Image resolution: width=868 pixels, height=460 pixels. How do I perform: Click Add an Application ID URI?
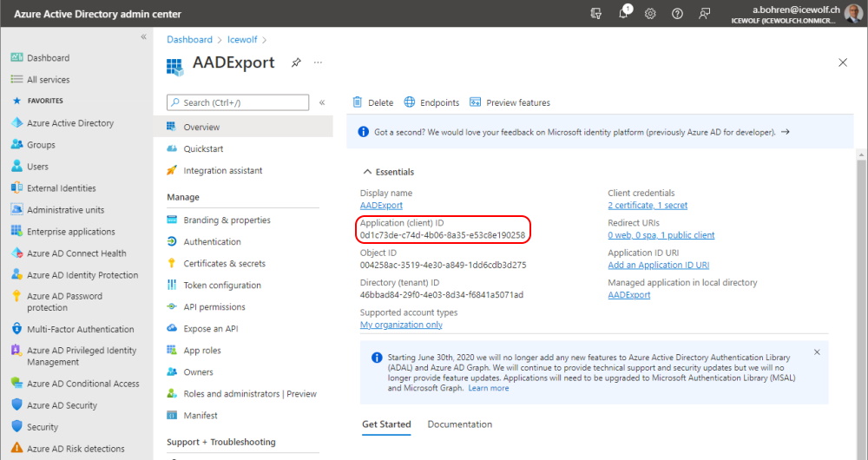coord(658,265)
